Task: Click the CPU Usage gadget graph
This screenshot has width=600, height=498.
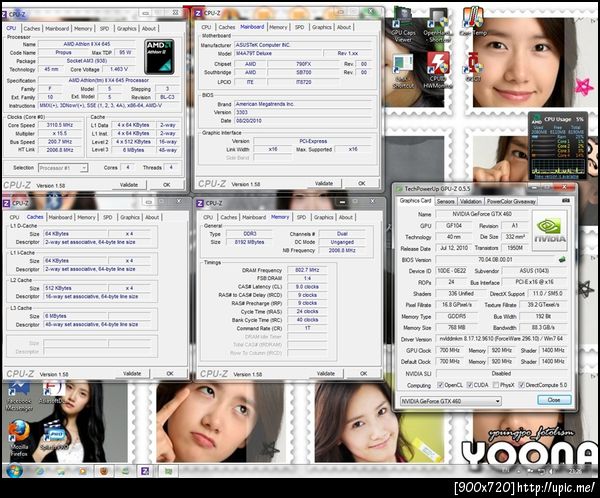Action: tap(558, 166)
